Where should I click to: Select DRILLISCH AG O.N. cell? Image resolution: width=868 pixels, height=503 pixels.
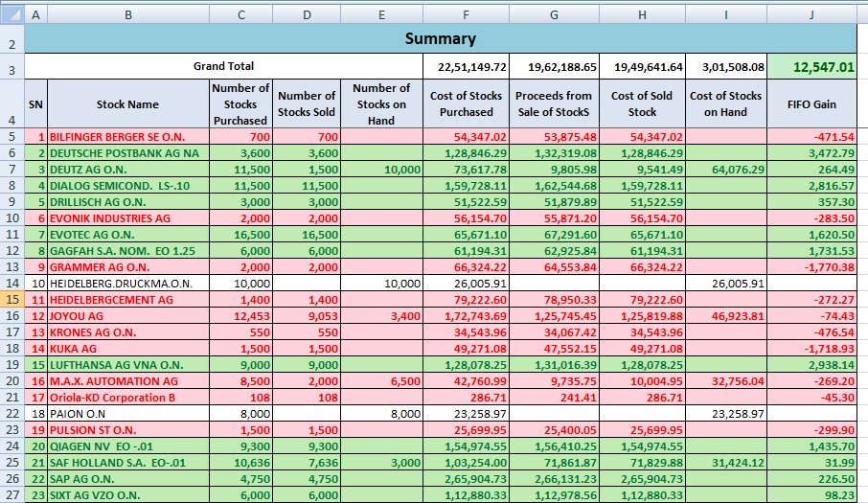click(127, 202)
